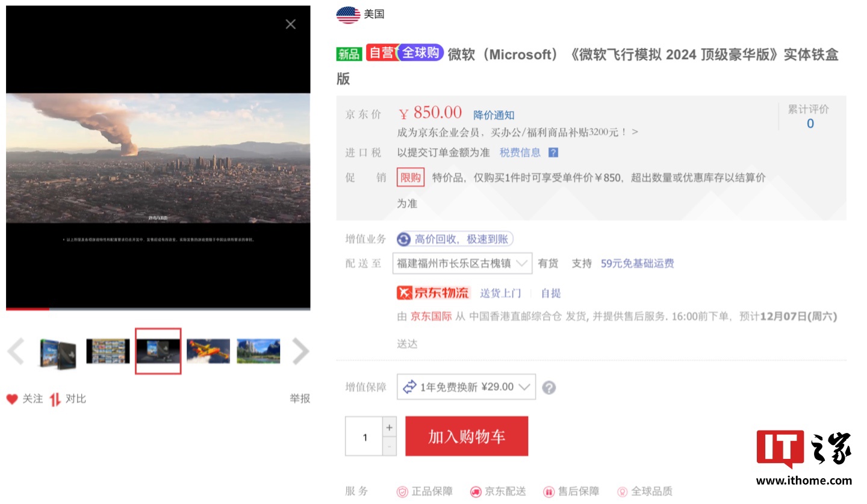
Task: Click the help icon beside warranty dropdown
Action: pyautogui.click(x=548, y=387)
